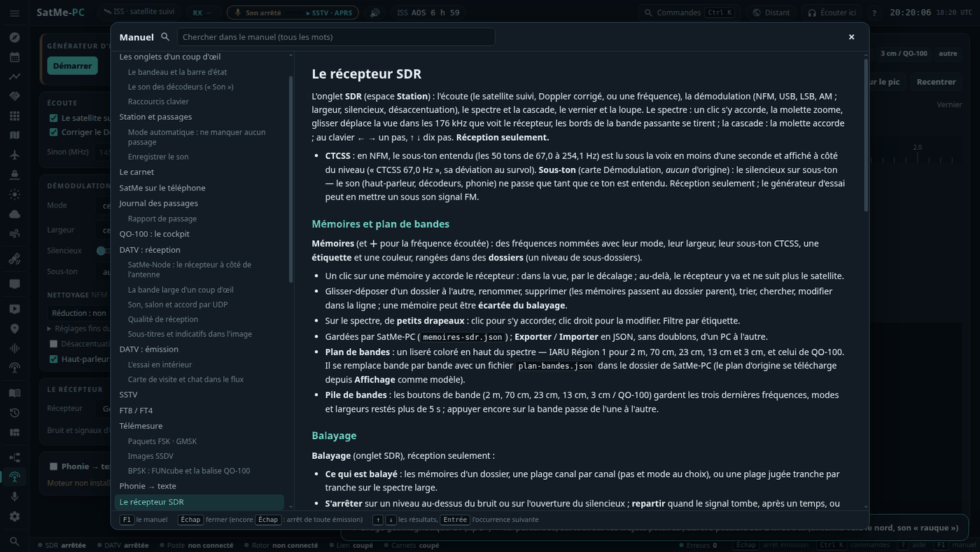Screen dimensions: 980x552
Task: Adjust the Silencieux slider
Action: (x=104, y=251)
